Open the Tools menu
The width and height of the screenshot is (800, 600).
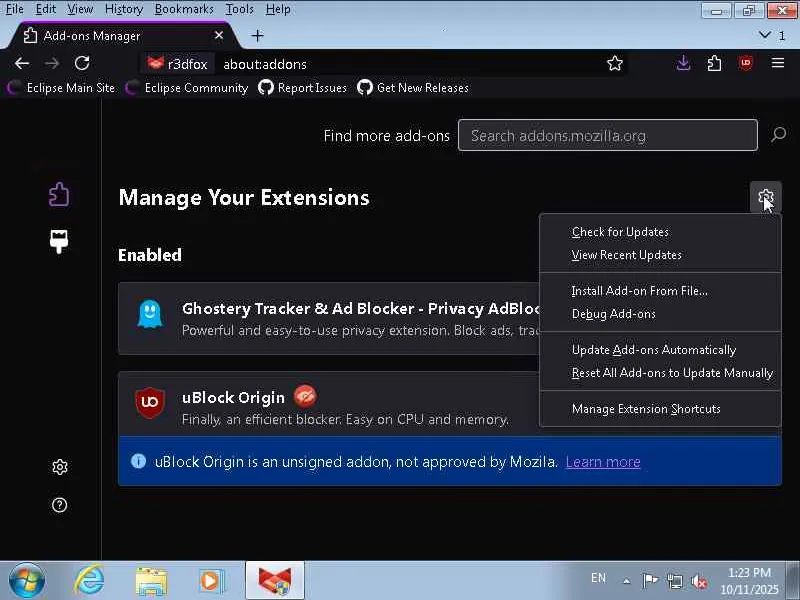tap(239, 9)
